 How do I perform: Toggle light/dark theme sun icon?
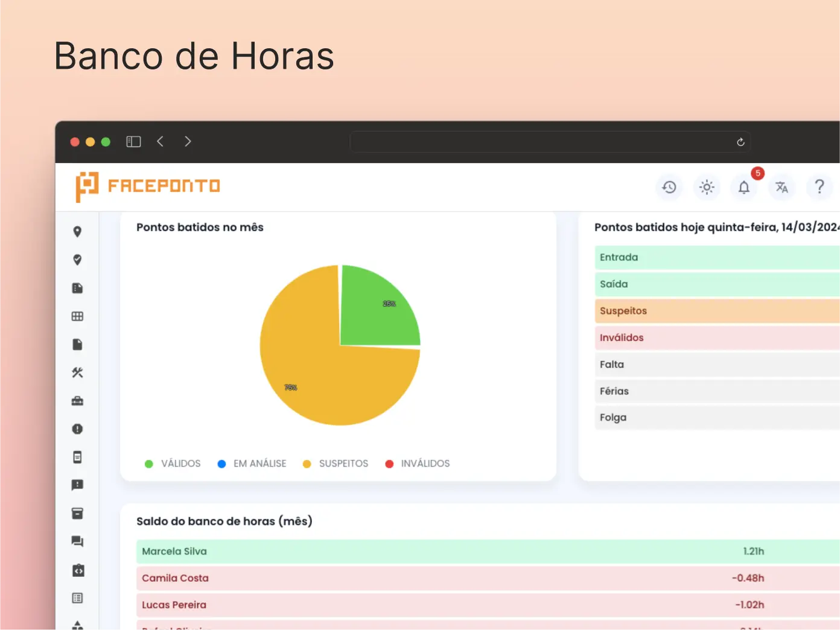(707, 187)
